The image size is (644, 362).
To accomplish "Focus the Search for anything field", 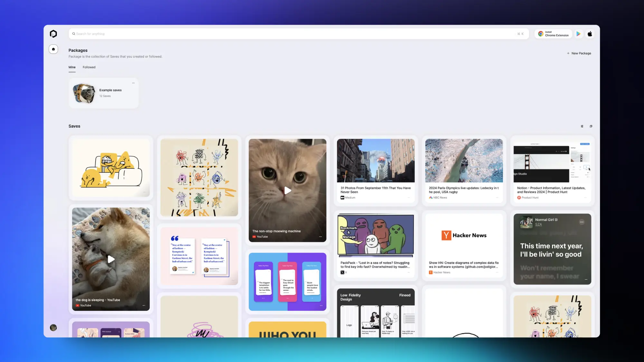I will [298, 34].
